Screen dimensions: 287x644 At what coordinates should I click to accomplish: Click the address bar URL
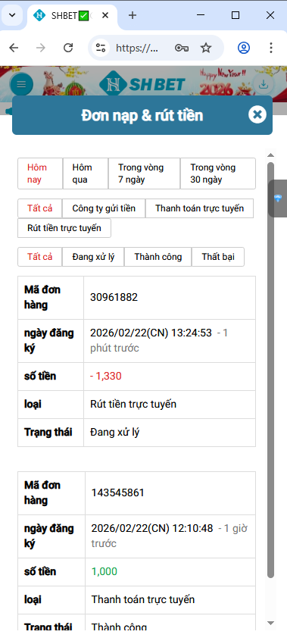137,48
